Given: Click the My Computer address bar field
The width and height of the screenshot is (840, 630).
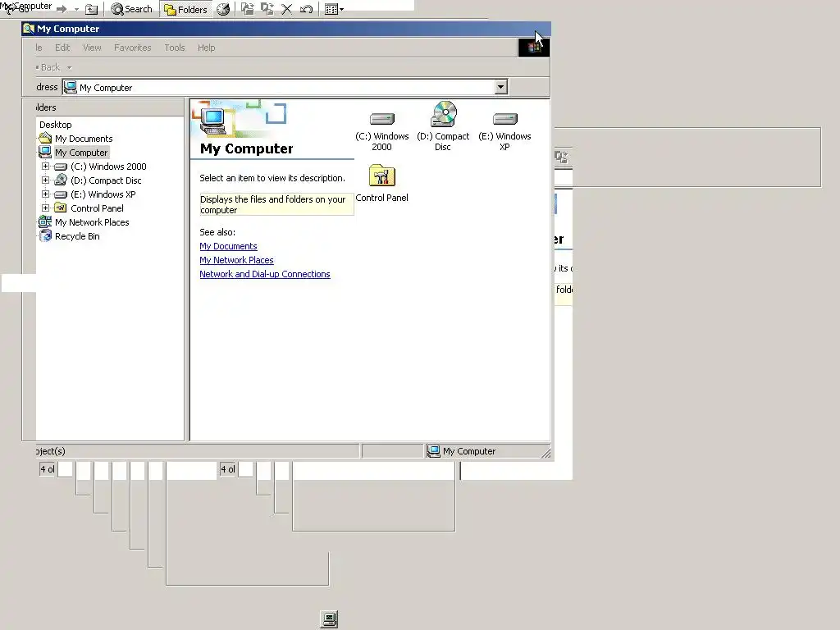Looking at the screenshot, I should pos(285,87).
